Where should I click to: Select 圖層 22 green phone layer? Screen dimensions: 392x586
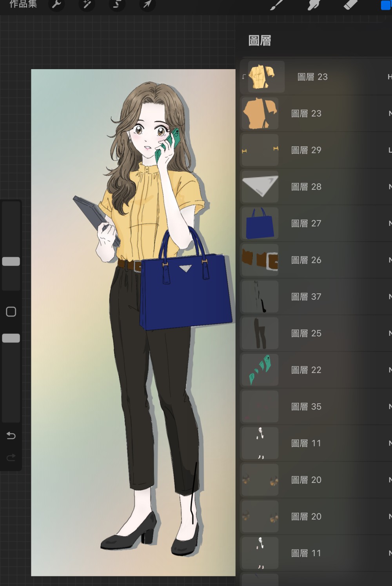click(x=316, y=370)
